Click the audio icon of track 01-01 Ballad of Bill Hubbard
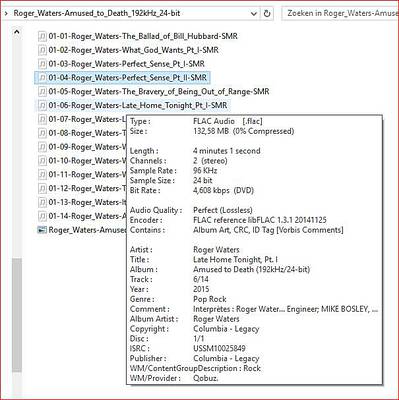 click(x=42, y=36)
